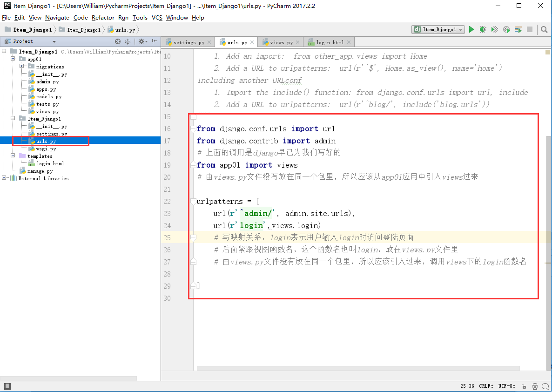Click the grey Stop button
The width and height of the screenshot is (552, 392).
(x=530, y=30)
